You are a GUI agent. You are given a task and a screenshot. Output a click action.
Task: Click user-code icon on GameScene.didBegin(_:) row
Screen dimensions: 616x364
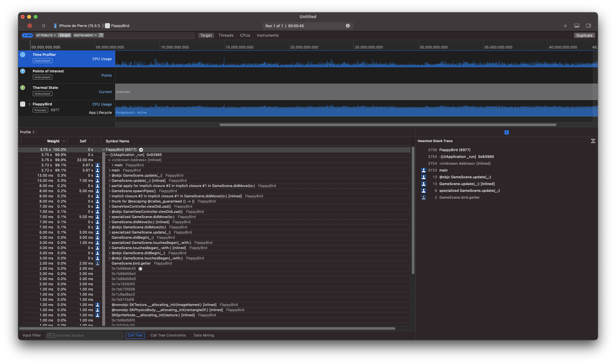pos(97,237)
